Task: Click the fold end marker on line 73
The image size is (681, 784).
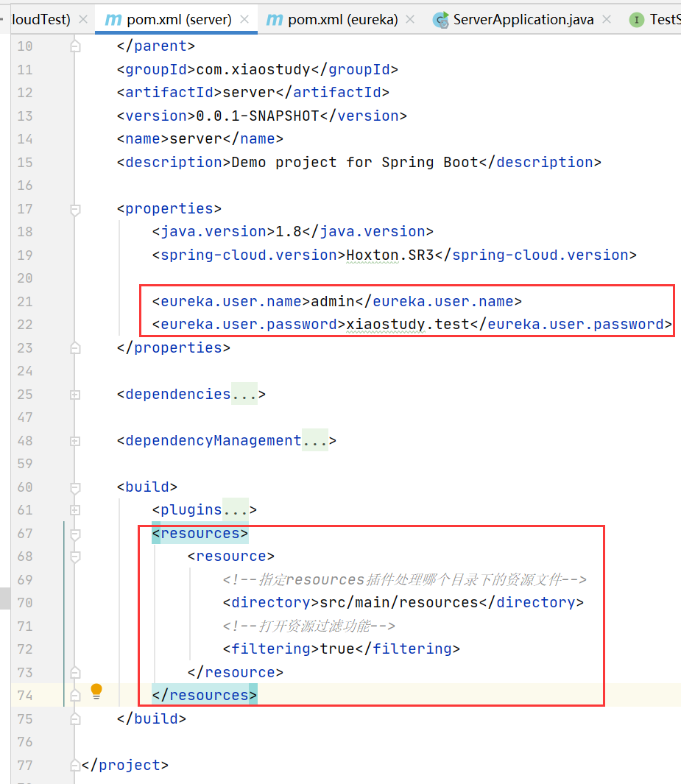Action: pos(75,673)
